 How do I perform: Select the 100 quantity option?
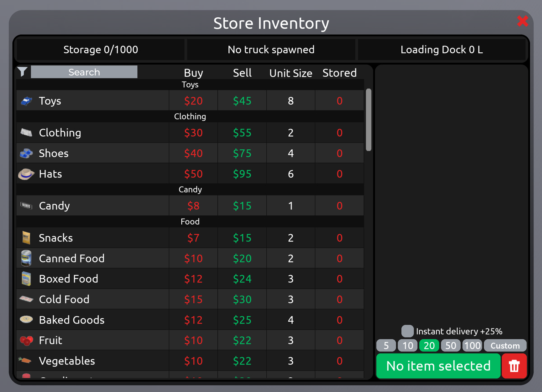click(x=472, y=345)
